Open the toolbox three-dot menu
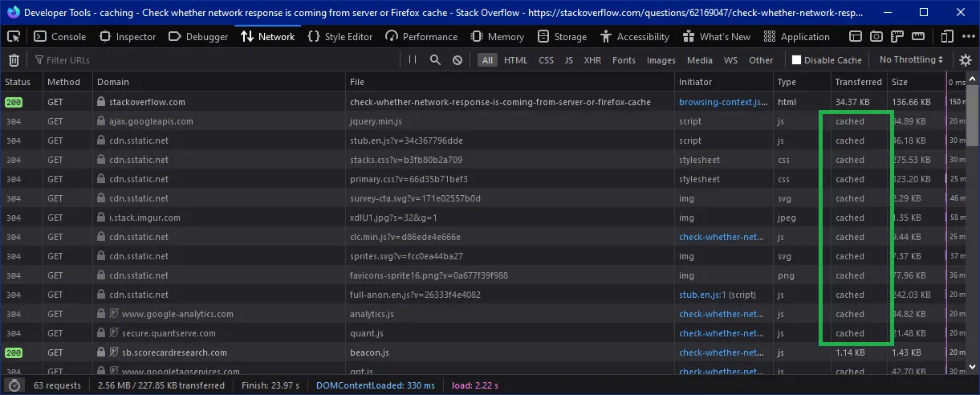This screenshot has width=980, height=395. pos(969,37)
